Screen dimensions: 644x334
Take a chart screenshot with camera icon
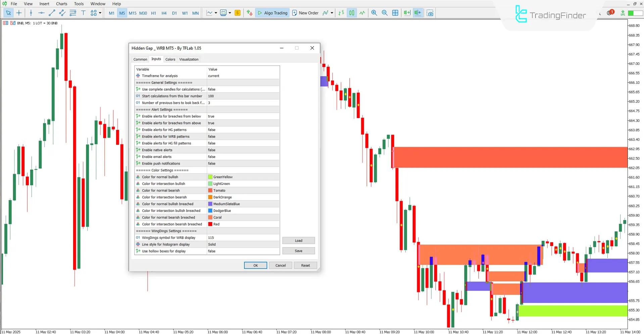(430, 13)
